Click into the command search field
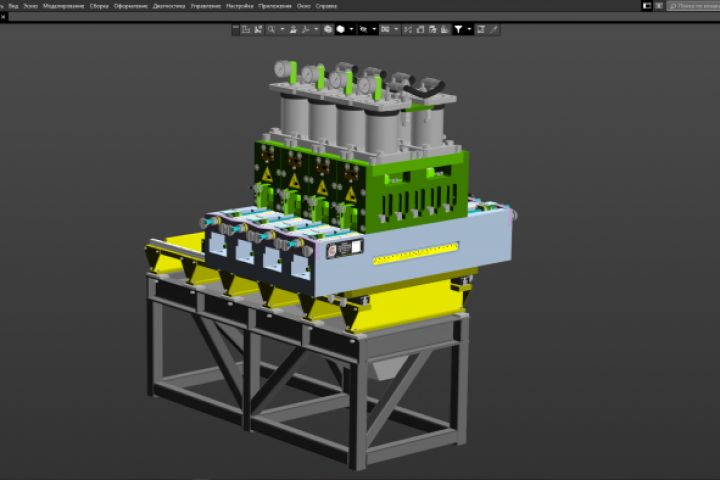The height and width of the screenshot is (480, 720). pos(694,6)
